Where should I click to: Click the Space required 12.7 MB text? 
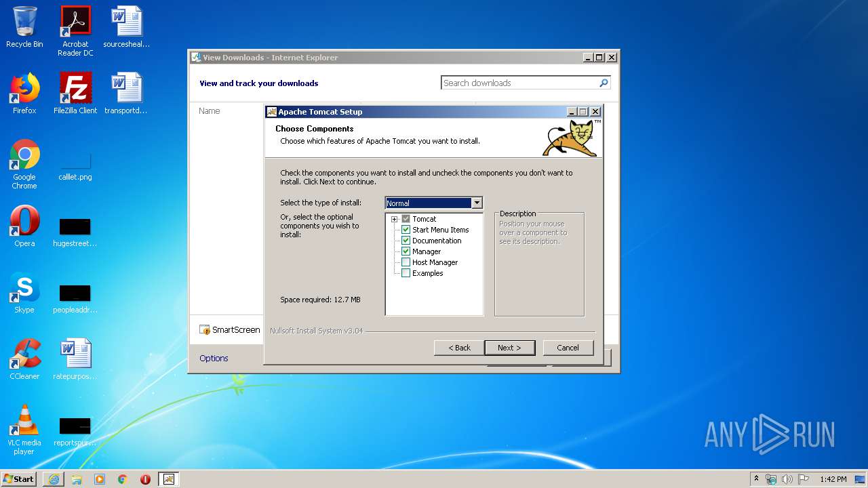(x=320, y=300)
